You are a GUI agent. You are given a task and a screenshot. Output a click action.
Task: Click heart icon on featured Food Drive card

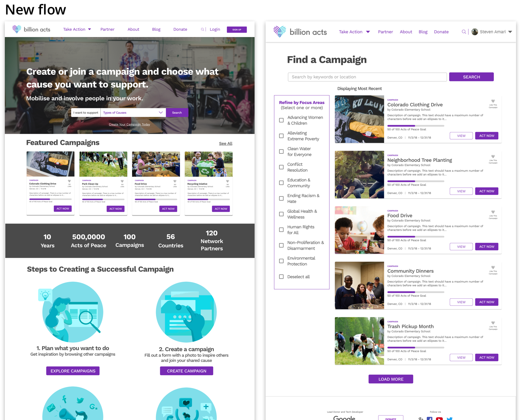coord(175,181)
